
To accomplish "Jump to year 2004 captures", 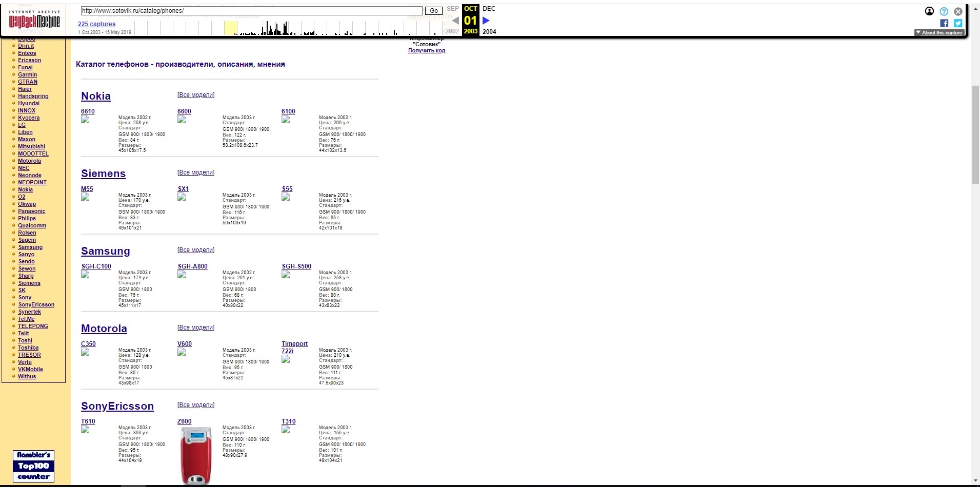I will 490,31.
